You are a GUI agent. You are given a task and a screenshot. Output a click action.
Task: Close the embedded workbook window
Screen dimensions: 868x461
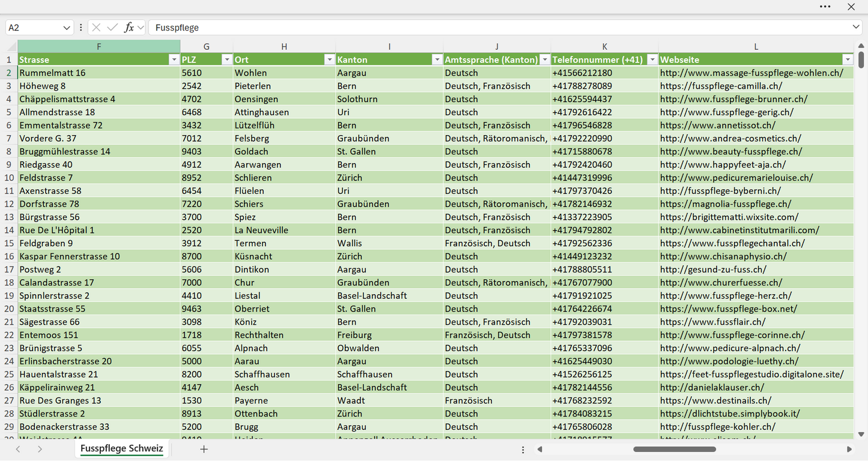click(x=851, y=7)
